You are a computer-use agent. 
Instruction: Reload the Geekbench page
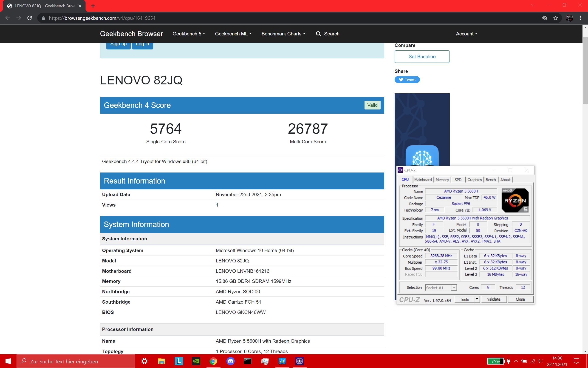pyautogui.click(x=30, y=18)
